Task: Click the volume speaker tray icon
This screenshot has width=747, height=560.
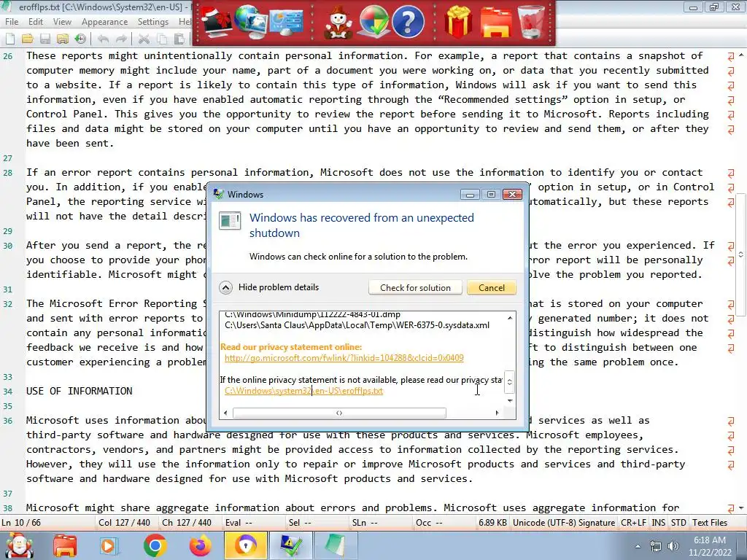Action: 673,546
